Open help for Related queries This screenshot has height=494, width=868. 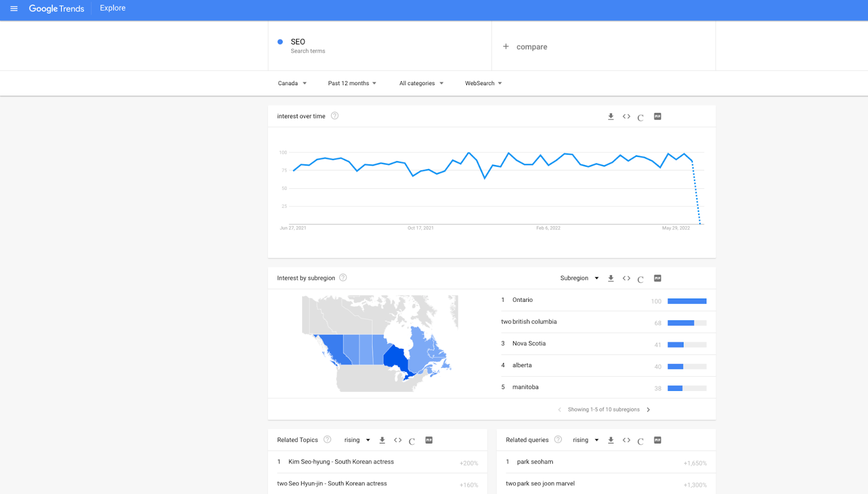coord(558,440)
